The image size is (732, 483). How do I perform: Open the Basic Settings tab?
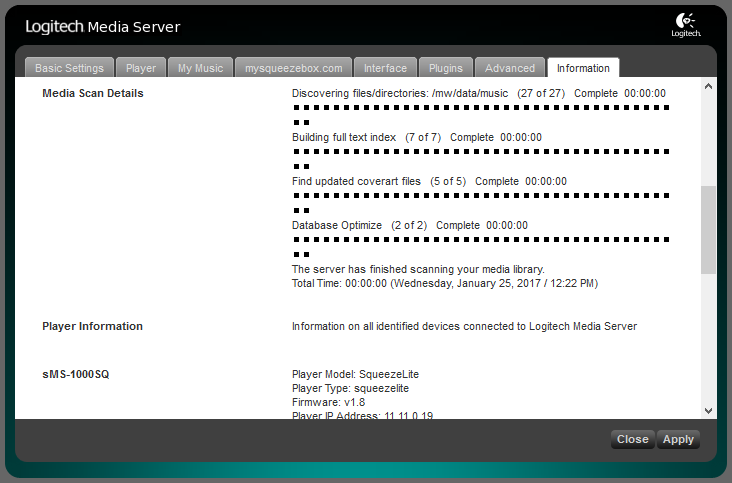click(x=69, y=68)
